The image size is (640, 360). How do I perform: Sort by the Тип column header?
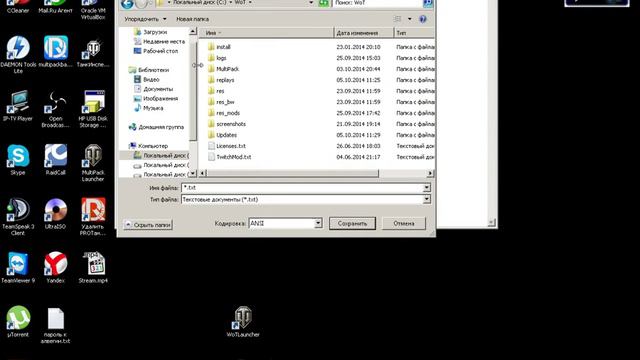[414, 33]
